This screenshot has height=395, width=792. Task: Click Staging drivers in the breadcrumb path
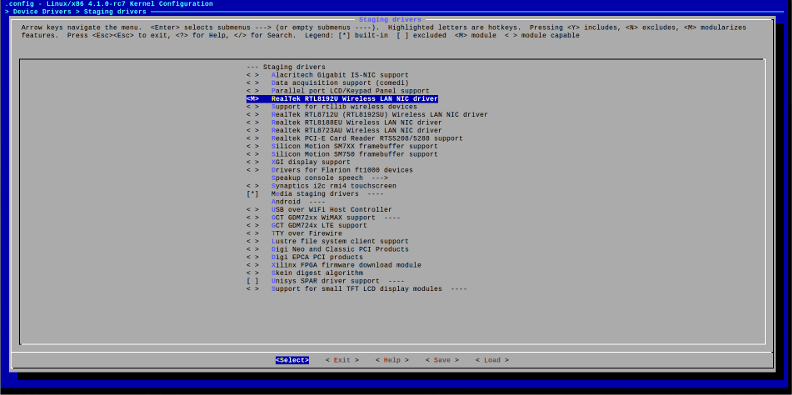pyautogui.click(x=115, y=11)
